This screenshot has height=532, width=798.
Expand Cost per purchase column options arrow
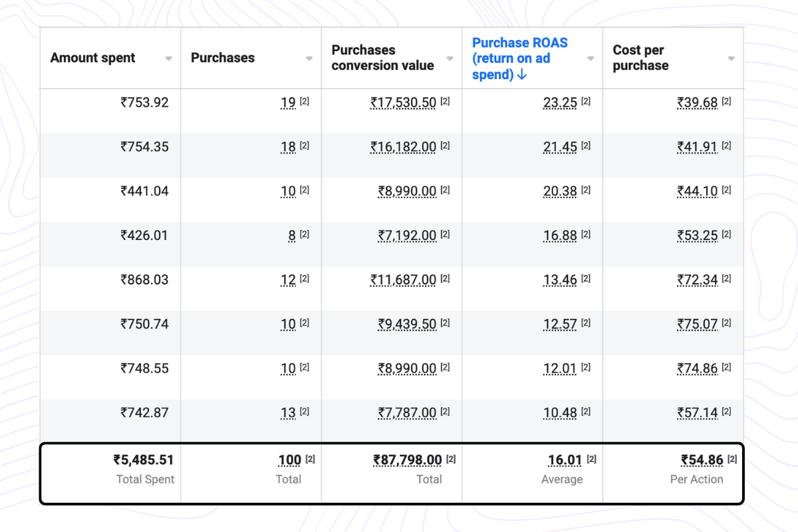[731, 59]
